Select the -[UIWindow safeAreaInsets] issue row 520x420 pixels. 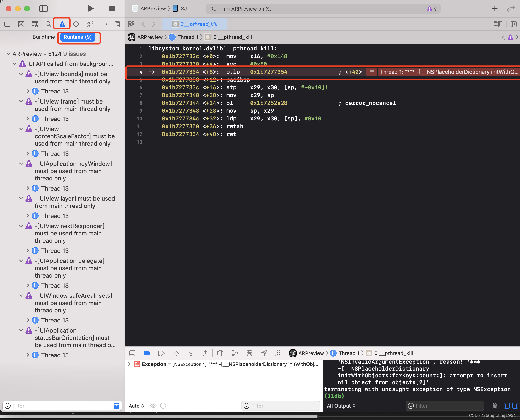[x=62, y=303]
